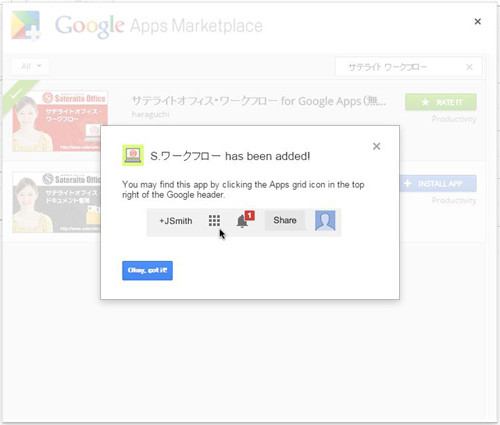Click the +JSmith link
This screenshot has width=500, height=425.
pos(176,221)
